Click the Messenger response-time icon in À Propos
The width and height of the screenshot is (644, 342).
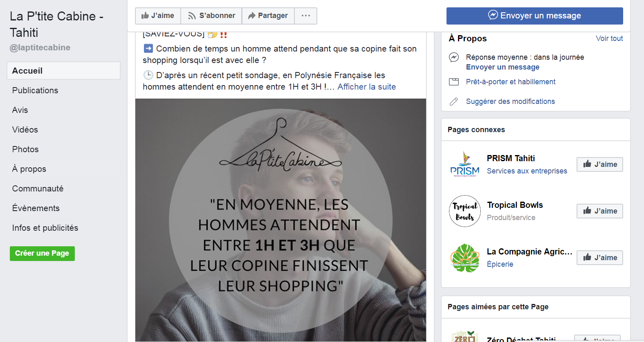454,57
